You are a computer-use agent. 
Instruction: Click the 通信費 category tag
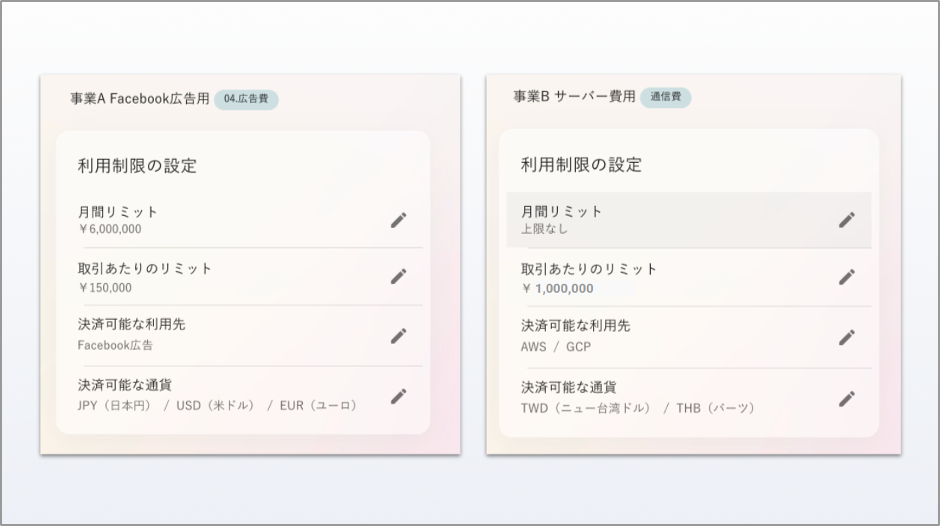665,97
